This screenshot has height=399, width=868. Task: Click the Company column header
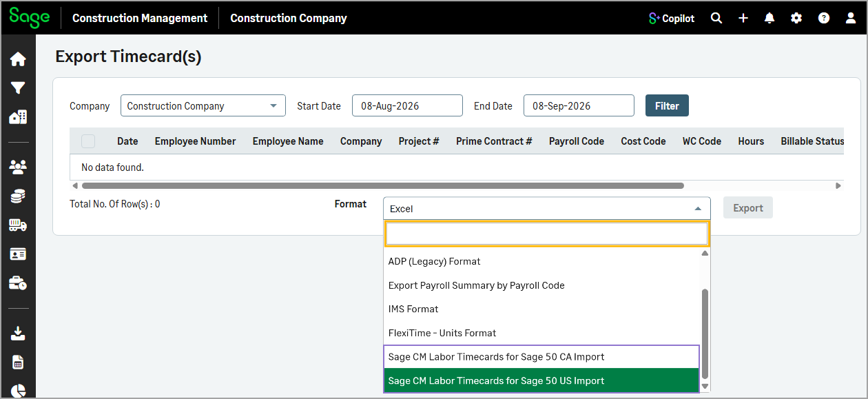click(x=361, y=141)
